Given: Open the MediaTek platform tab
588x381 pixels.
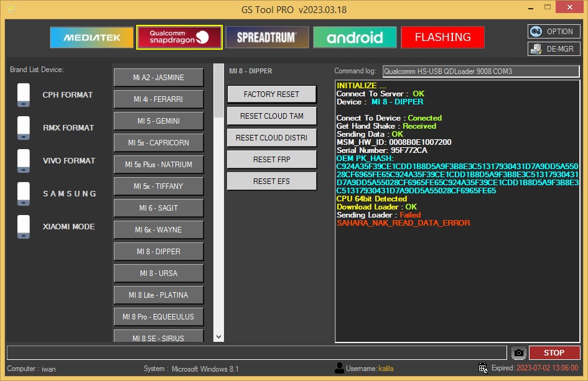Looking at the screenshot, I should point(91,37).
